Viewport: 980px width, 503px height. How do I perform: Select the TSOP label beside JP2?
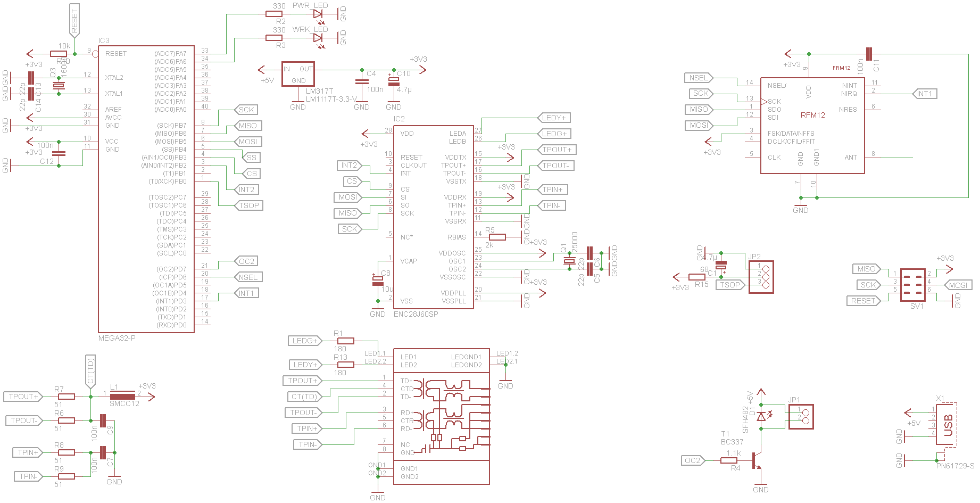click(x=729, y=285)
